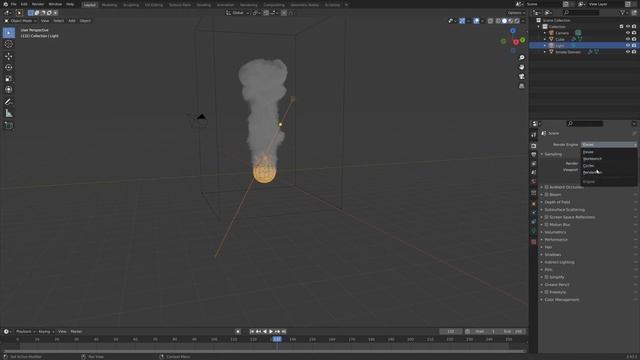Pick the Scale tool

(9, 78)
